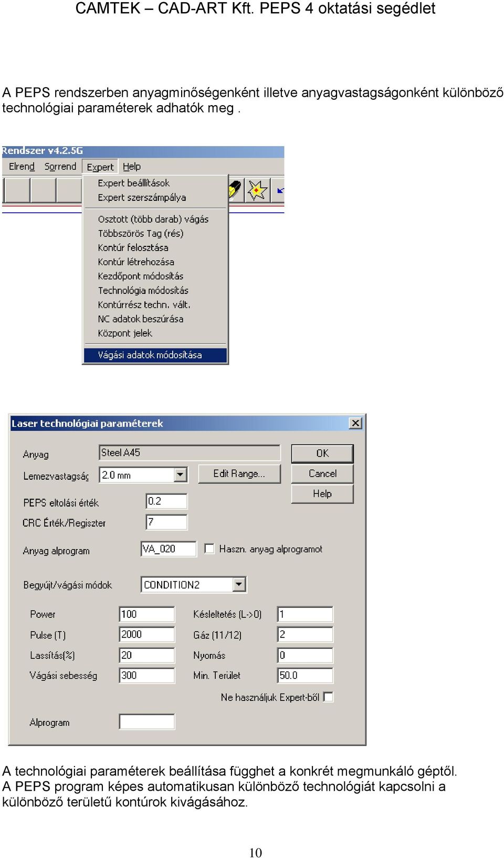Click the Gáz (11/12) field
The width and height of the screenshot is (504, 858).
point(305,635)
